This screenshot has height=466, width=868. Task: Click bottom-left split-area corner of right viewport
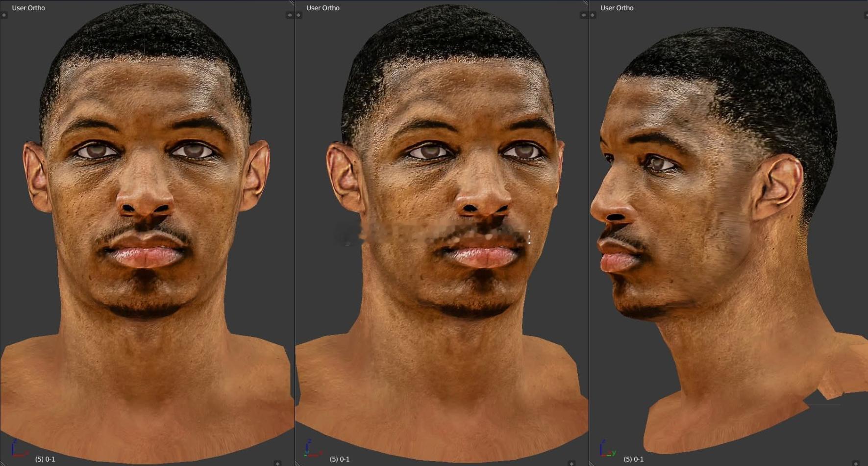tap(592, 463)
